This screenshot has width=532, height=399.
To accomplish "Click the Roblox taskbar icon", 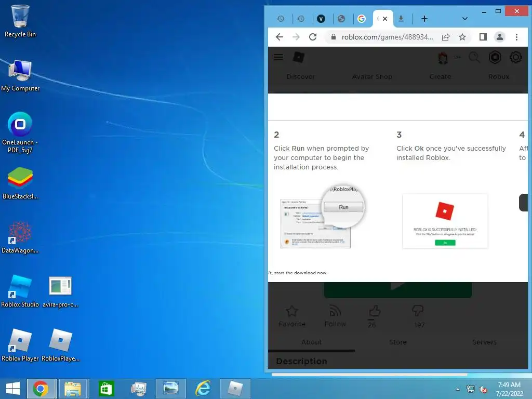I will pos(235,389).
